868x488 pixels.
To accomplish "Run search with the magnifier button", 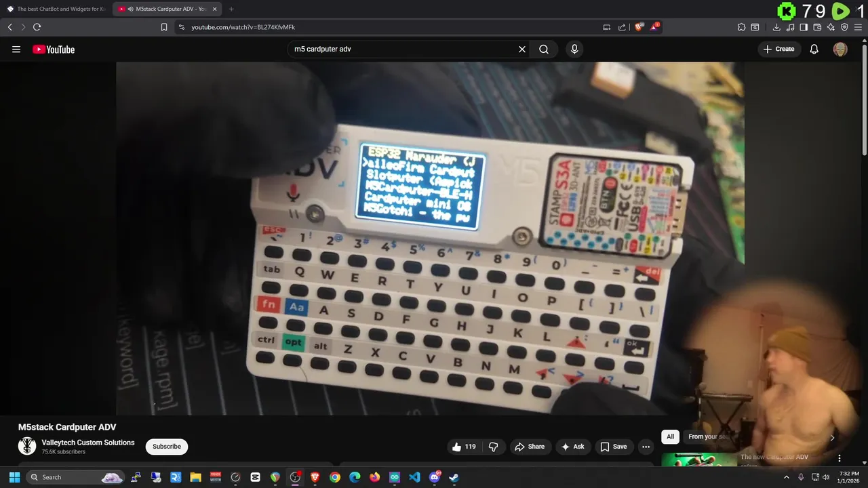I will pos(544,49).
